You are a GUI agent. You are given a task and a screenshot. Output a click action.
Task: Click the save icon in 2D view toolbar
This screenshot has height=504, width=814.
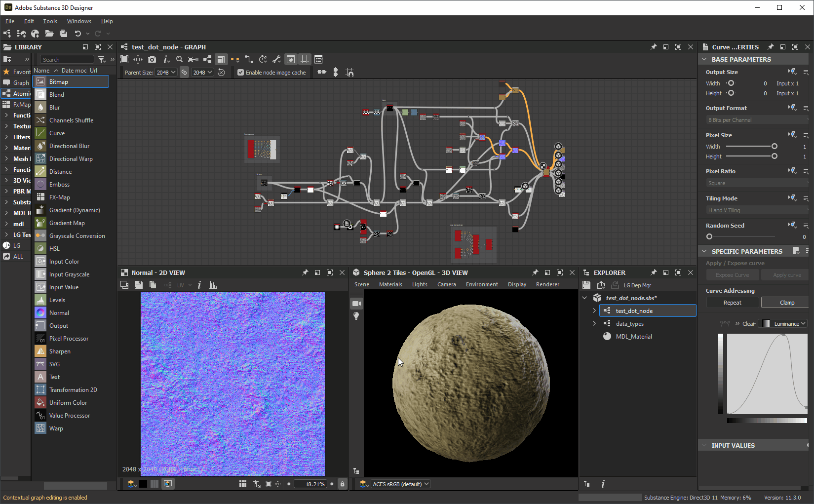[139, 285]
